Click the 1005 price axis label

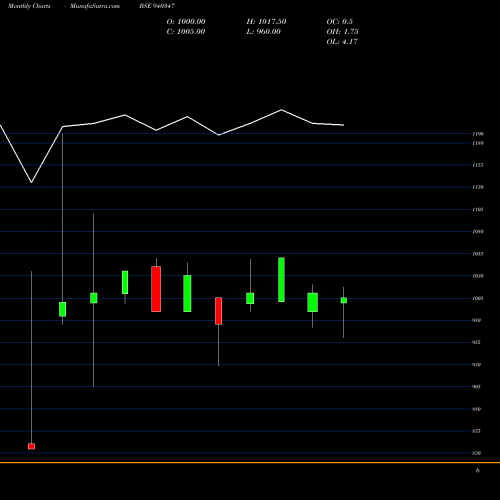coord(478,298)
